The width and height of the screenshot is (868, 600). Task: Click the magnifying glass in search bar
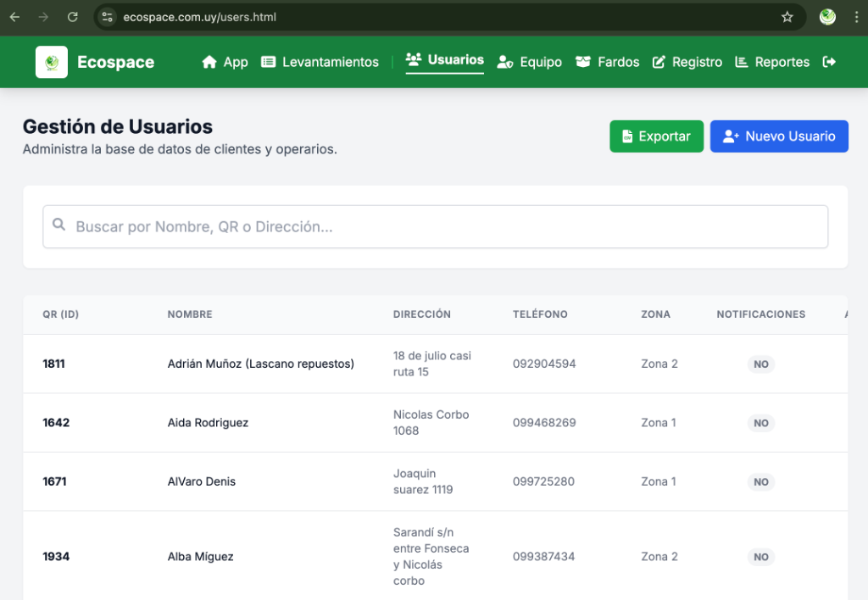(x=58, y=225)
